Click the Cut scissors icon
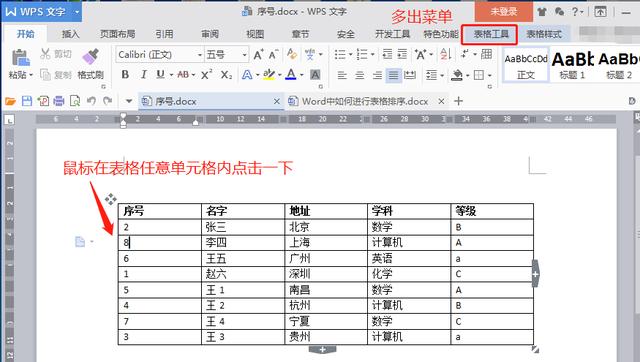Viewport: 640px width, 362px height. pos(45,53)
